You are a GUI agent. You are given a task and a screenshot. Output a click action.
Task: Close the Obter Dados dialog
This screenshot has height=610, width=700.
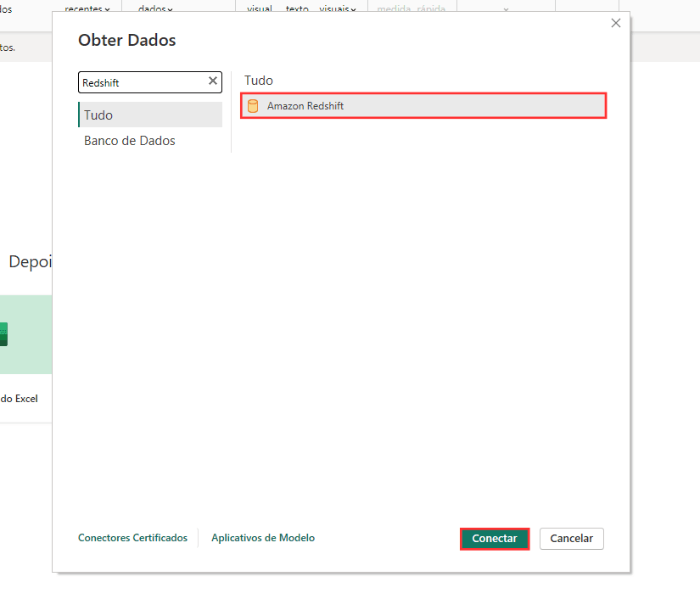click(615, 23)
